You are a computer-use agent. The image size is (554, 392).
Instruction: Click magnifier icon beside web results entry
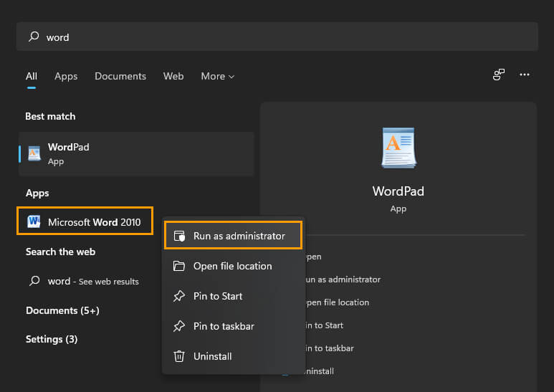point(34,281)
